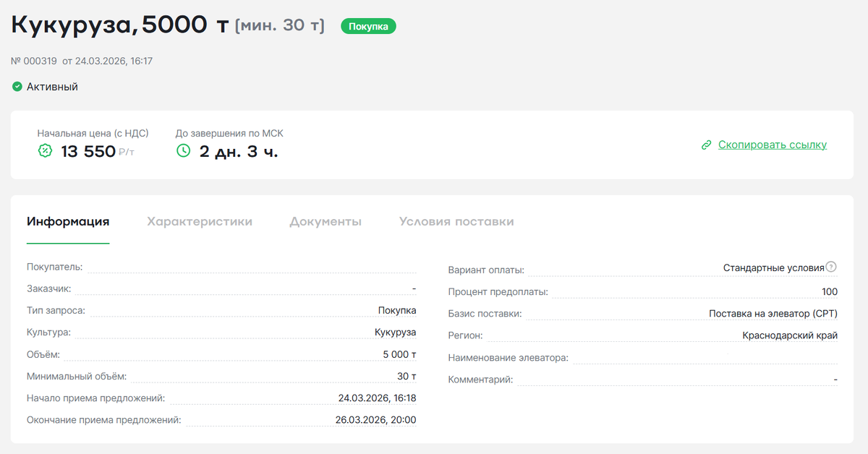Image resolution: width=868 pixels, height=454 pixels.
Task: Click the request number «№ 000319»
Action: [33, 62]
